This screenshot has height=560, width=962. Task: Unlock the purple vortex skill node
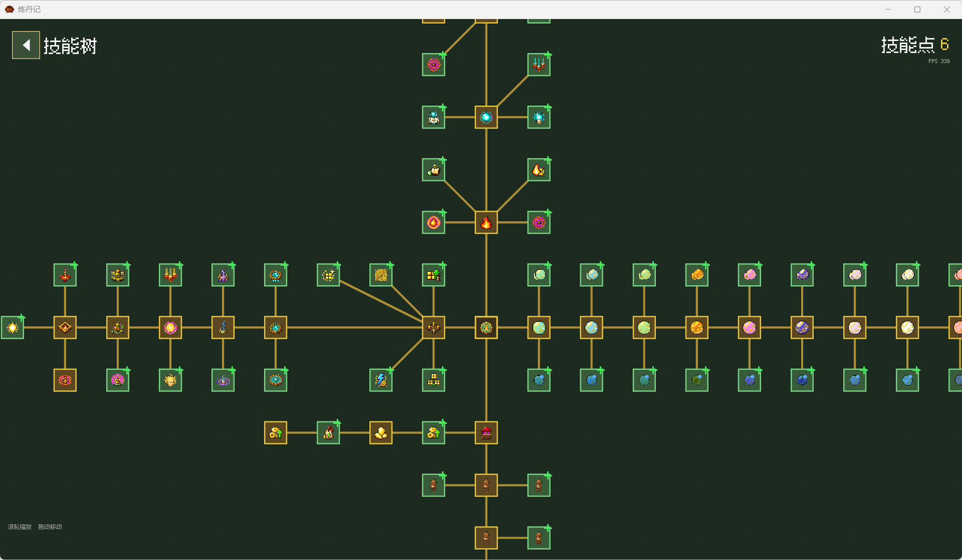click(223, 380)
